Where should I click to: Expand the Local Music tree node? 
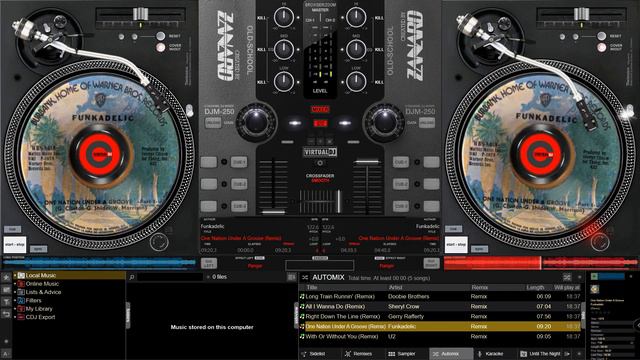(x=15, y=276)
